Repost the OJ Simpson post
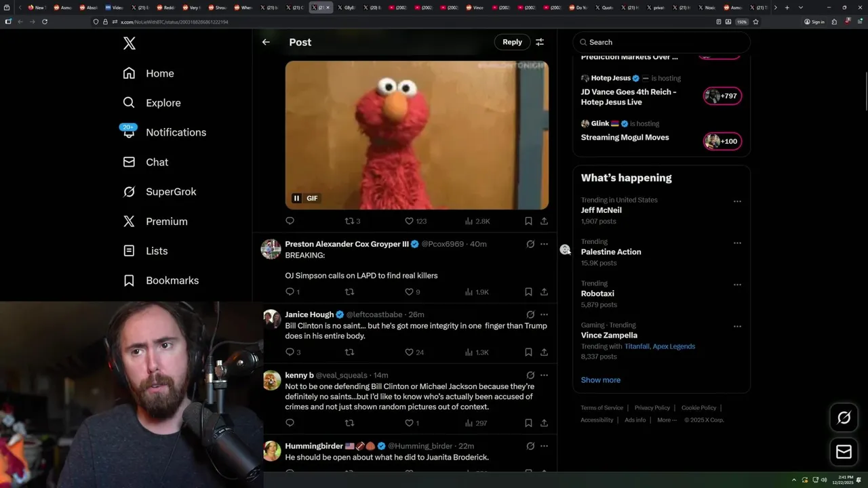The height and width of the screenshot is (488, 868). click(349, 292)
